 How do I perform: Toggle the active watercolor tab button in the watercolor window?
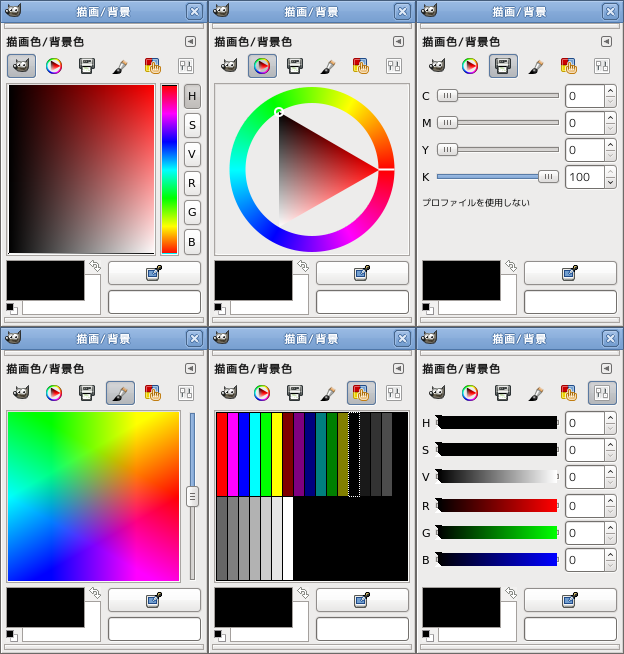120,393
